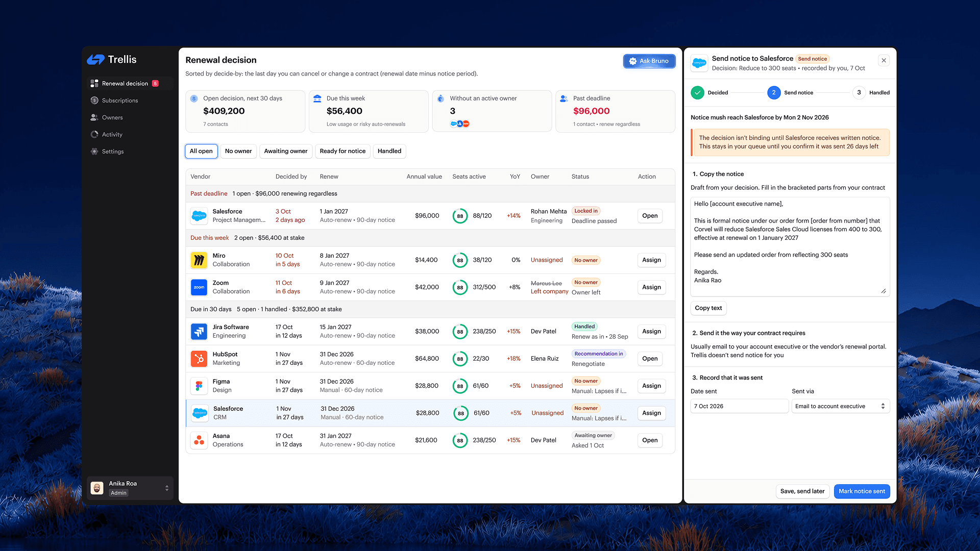Click the Jira Software logo icon
Screen dimensions: 980x551
point(199,332)
